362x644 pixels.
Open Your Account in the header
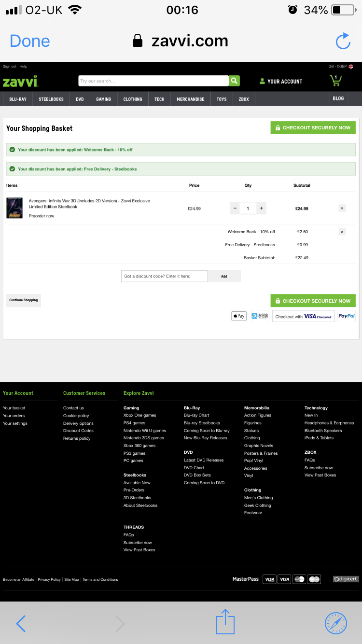click(x=281, y=82)
